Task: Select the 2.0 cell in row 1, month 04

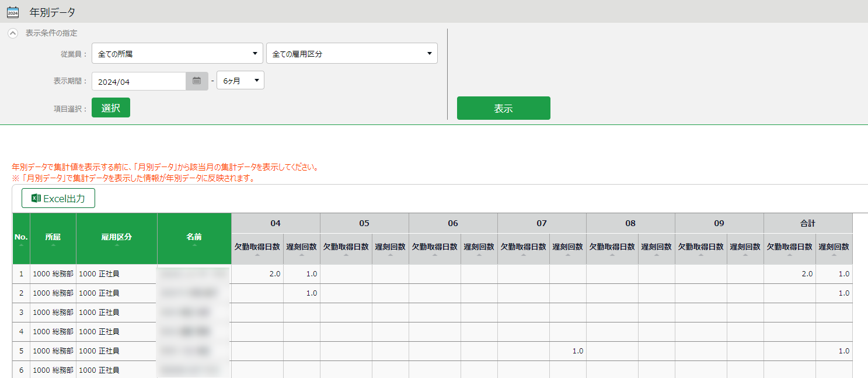Action: 257,274
